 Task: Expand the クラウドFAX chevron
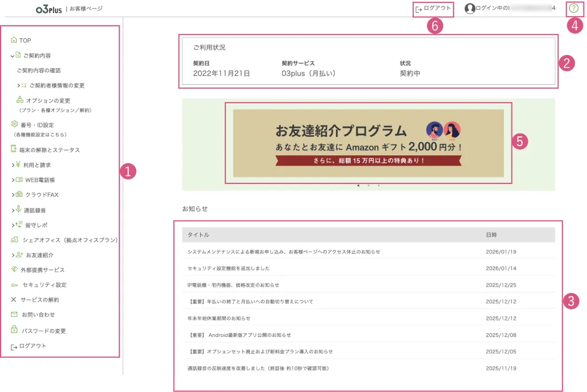[x=13, y=195]
